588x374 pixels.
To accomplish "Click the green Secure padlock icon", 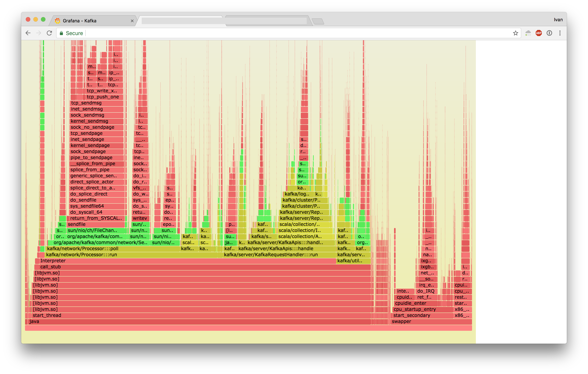I will [x=62, y=33].
